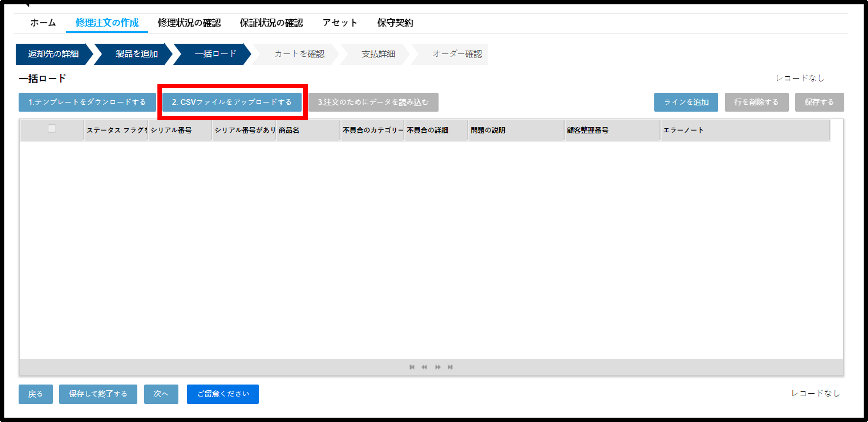
Task: Click the 次へ button
Action: click(161, 394)
